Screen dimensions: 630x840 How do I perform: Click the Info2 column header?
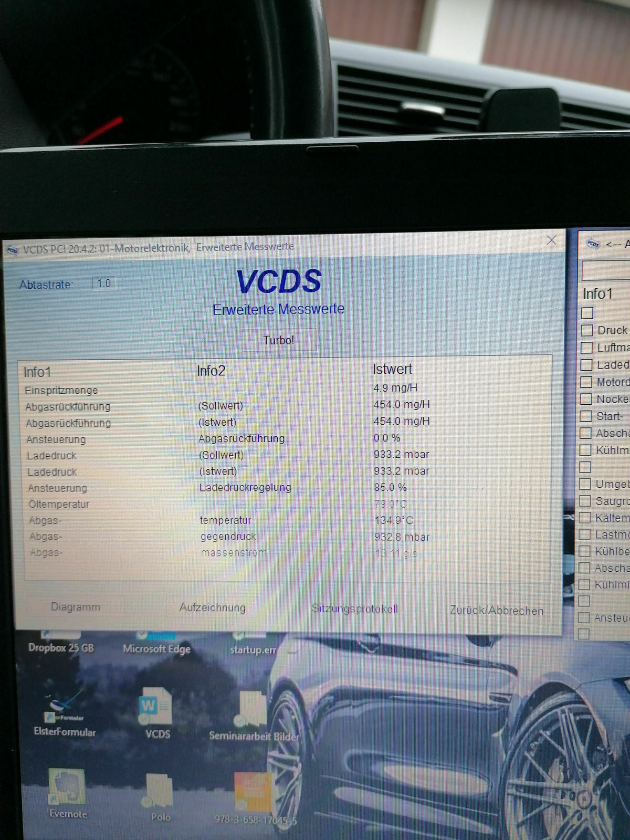click(x=211, y=371)
